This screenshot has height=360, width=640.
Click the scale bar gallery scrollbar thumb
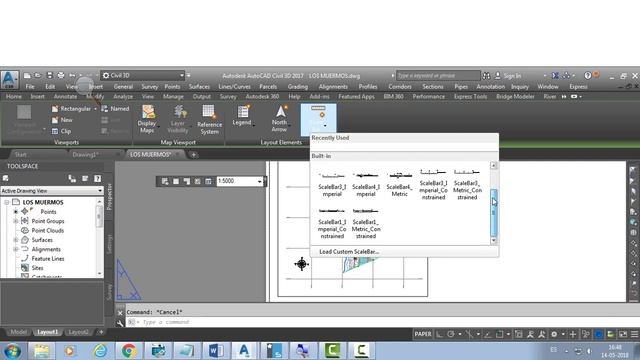493,213
